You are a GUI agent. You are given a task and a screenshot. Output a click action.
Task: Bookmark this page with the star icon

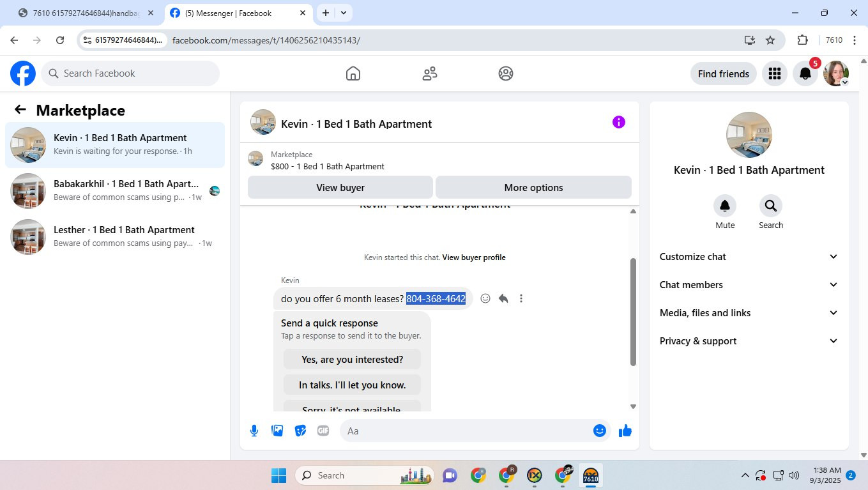(x=770, y=40)
